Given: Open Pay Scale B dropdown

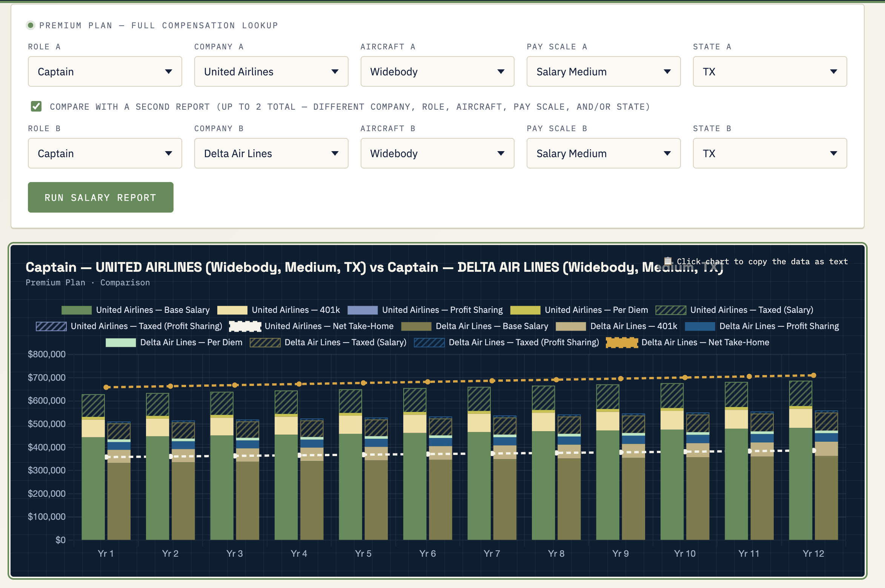Looking at the screenshot, I should click(604, 153).
